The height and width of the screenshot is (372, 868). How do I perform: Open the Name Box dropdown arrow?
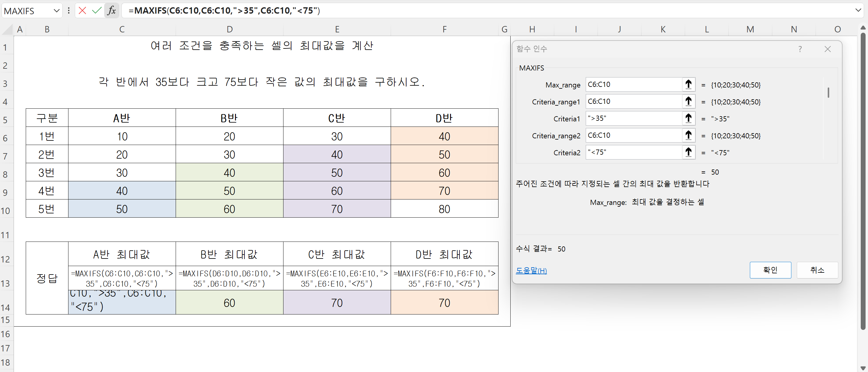[56, 11]
